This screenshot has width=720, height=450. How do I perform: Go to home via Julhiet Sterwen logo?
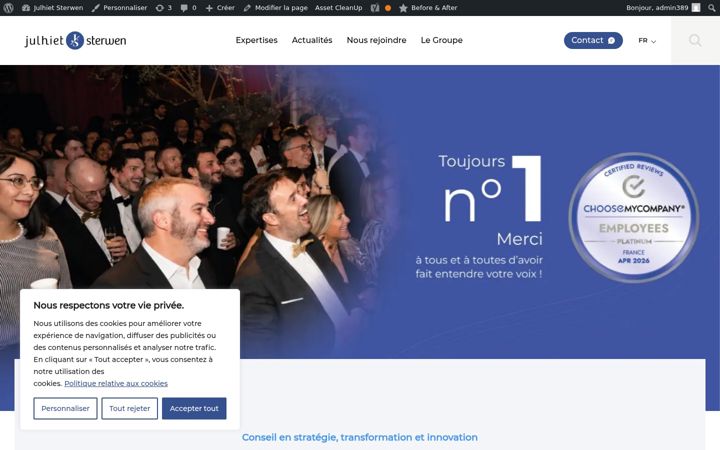75,40
